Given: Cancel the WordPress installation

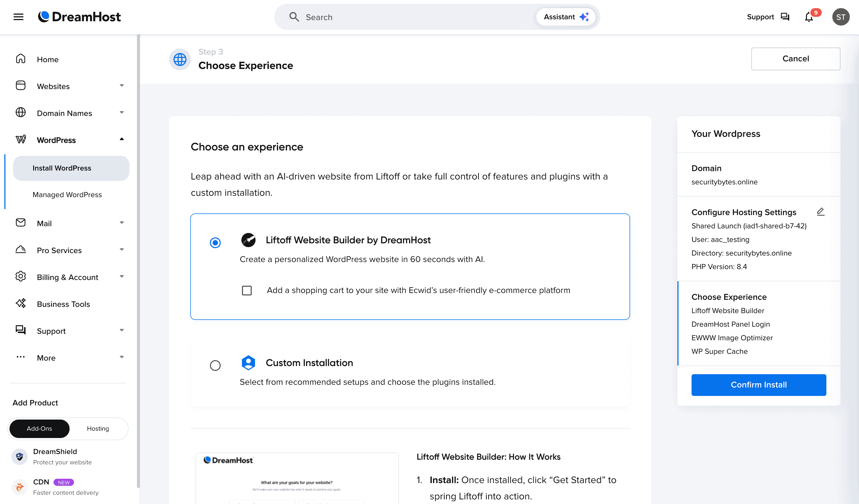Looking at the screenshot, I should [x=796, y=59].
